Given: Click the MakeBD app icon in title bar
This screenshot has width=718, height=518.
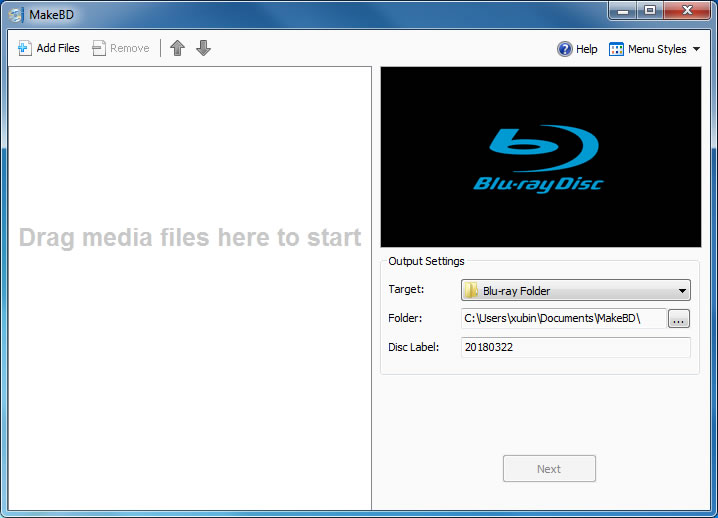Looking at the screenshot, I should [x=16, y=15].
